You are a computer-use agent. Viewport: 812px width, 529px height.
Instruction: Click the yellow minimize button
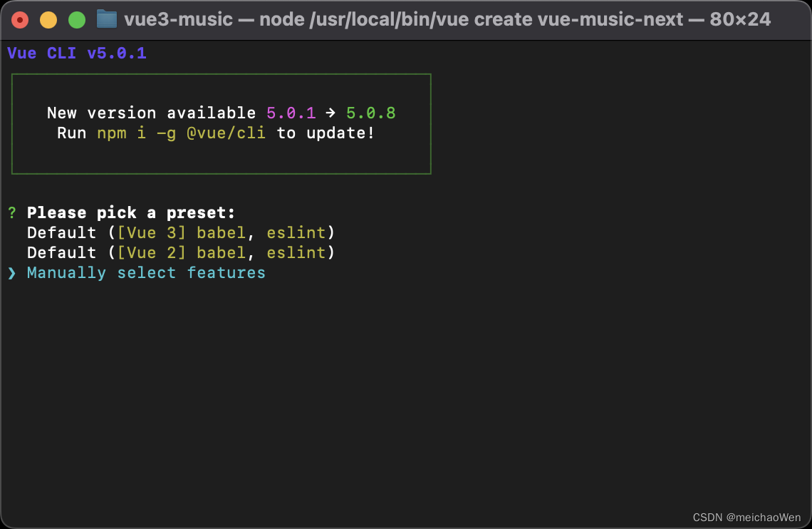pos(48,19)
